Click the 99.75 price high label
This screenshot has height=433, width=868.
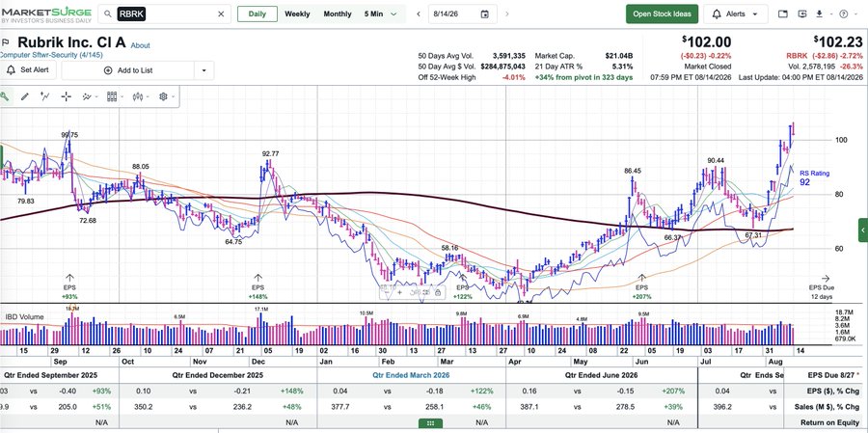click(x=69, y=135)
